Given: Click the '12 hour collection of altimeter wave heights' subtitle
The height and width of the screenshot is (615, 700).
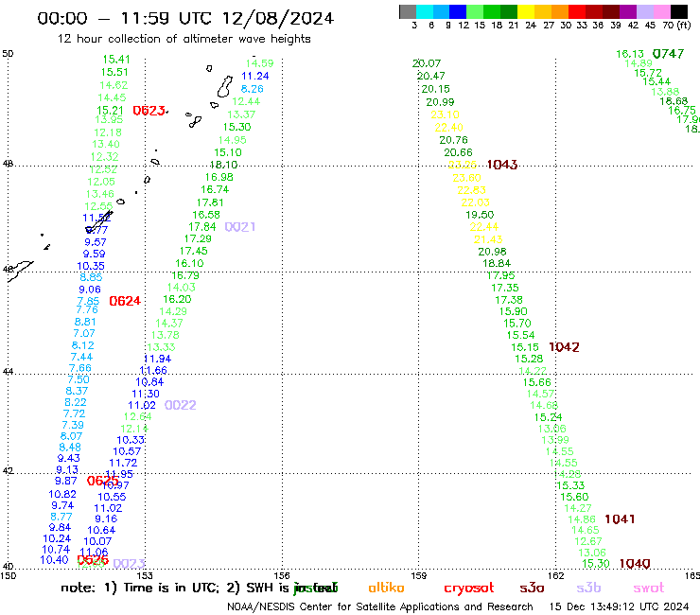Looking at the screenshot, I should (x=184, y=39).
